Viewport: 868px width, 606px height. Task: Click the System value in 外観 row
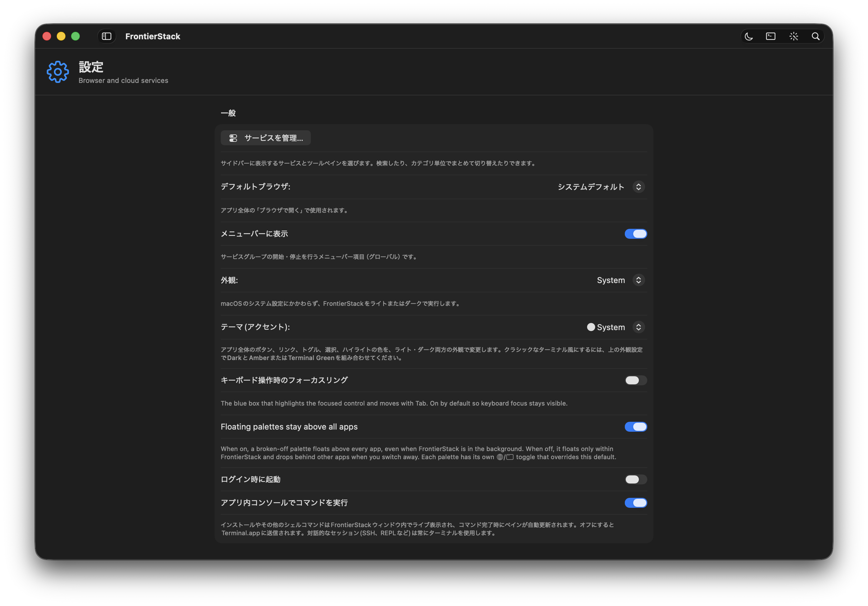pyautogui.click(x=611, y=280)
